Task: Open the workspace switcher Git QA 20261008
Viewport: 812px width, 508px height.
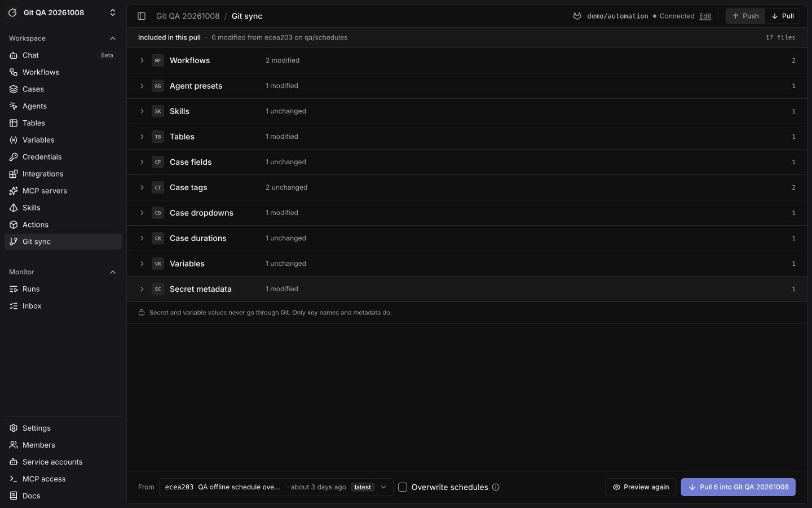Action: coord(63,12)
